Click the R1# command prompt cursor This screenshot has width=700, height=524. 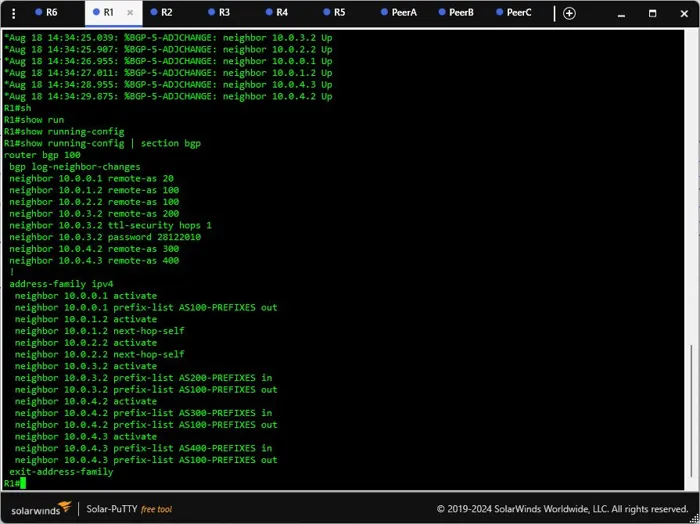[x=23, y=483]
